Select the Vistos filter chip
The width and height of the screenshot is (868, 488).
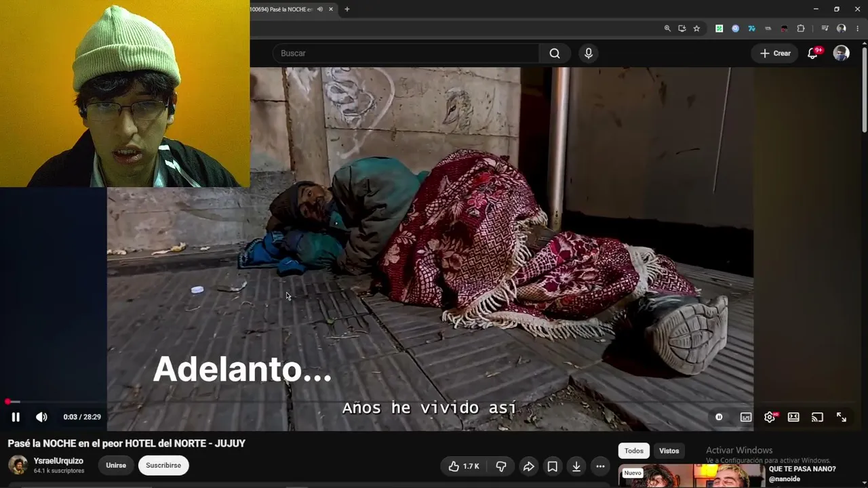[x=669, y=451]
